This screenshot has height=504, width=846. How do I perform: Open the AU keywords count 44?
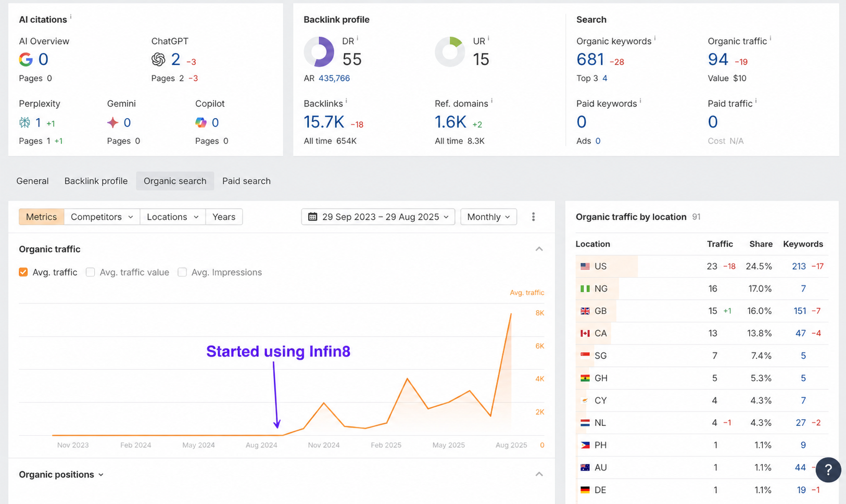click(x=800, y=468)
